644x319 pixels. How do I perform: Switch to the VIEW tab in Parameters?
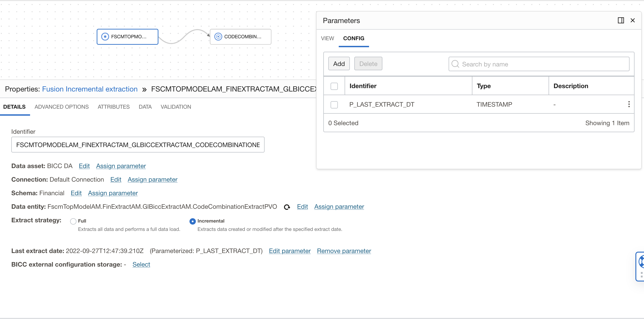click(327, 38)
